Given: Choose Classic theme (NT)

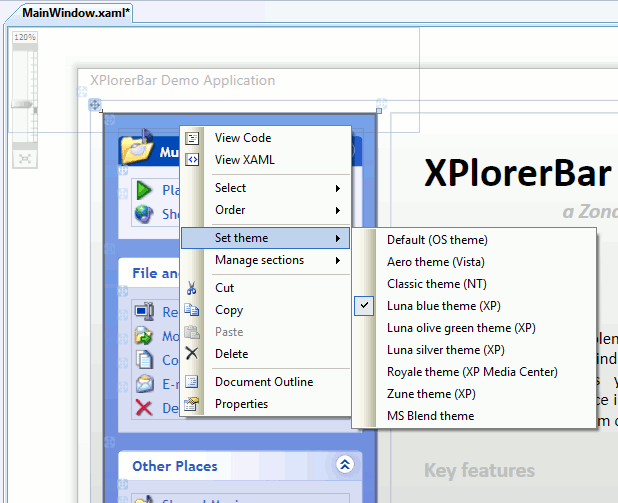Looking at the screenshot, I should click(x=475, y=284).
